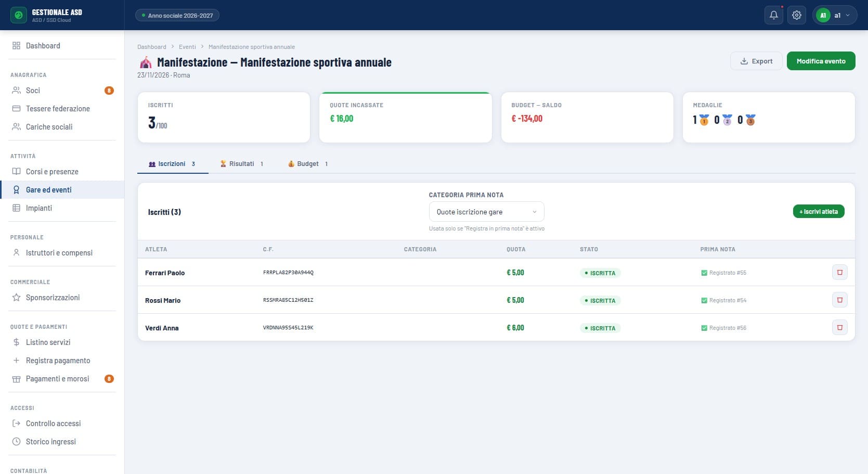Click Rossi Mario's ISCRITTA status badge
This screenshot has width=868, height=474.
click(x=600, y=301)
